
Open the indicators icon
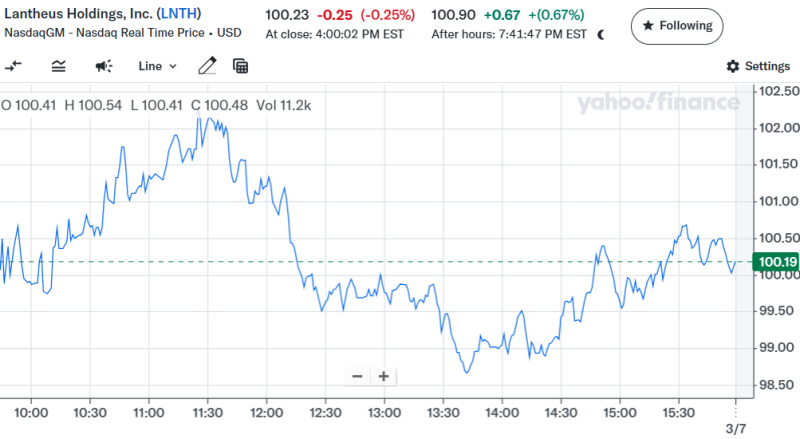coord(59,66)
